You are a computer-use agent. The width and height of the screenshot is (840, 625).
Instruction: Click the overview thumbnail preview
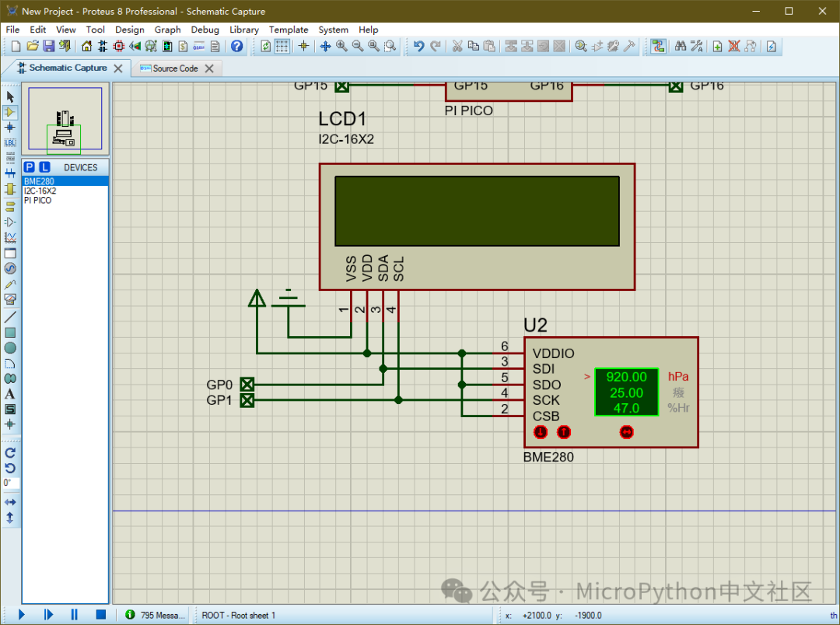pyautogui.click(x=65, y=118)
